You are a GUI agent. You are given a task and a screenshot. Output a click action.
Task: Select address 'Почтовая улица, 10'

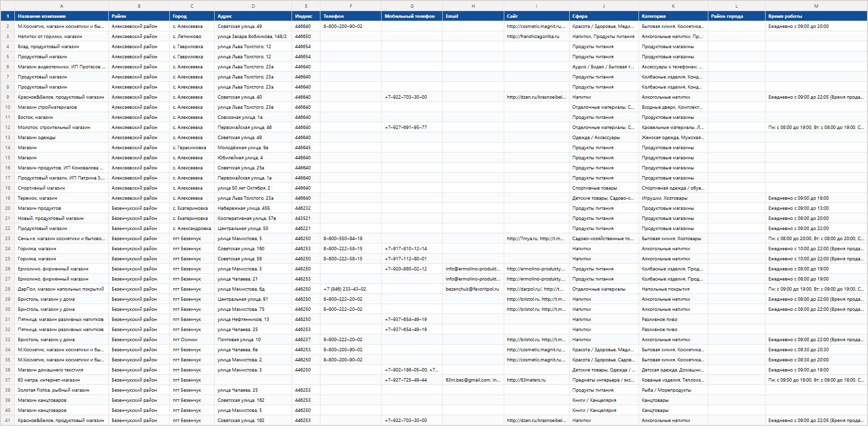pos(253,340)
